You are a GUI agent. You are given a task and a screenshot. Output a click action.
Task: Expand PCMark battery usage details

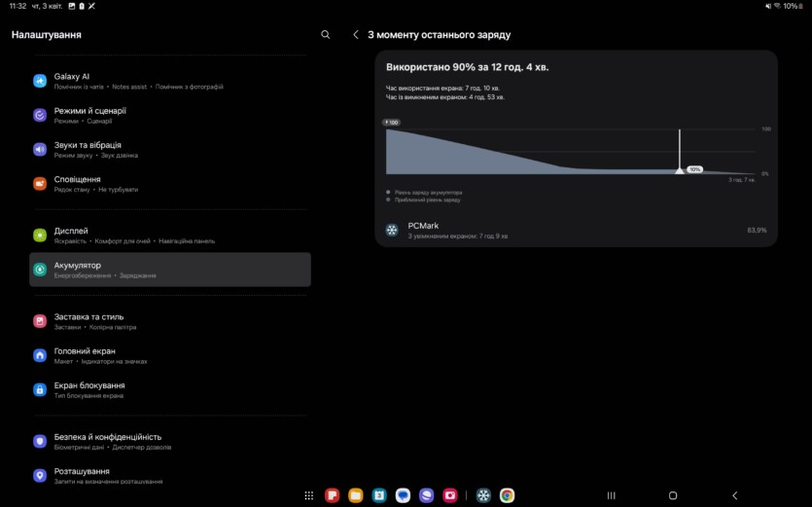(x=576, y=231)
